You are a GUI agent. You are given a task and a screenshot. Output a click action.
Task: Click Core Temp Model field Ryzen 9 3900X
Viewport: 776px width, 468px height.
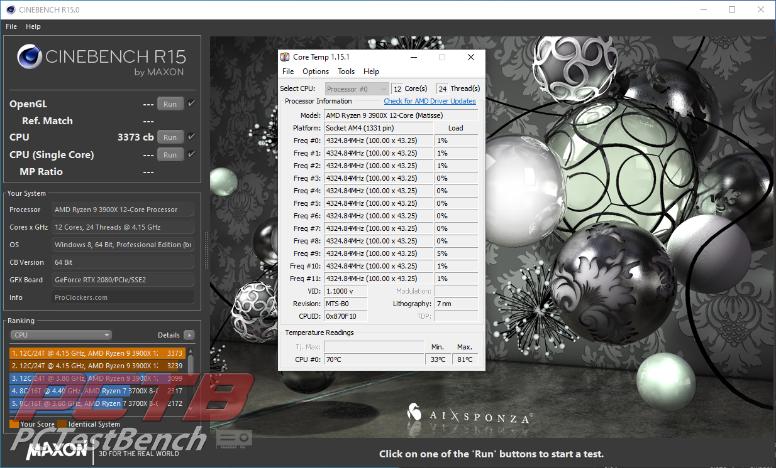click(401, 115)
